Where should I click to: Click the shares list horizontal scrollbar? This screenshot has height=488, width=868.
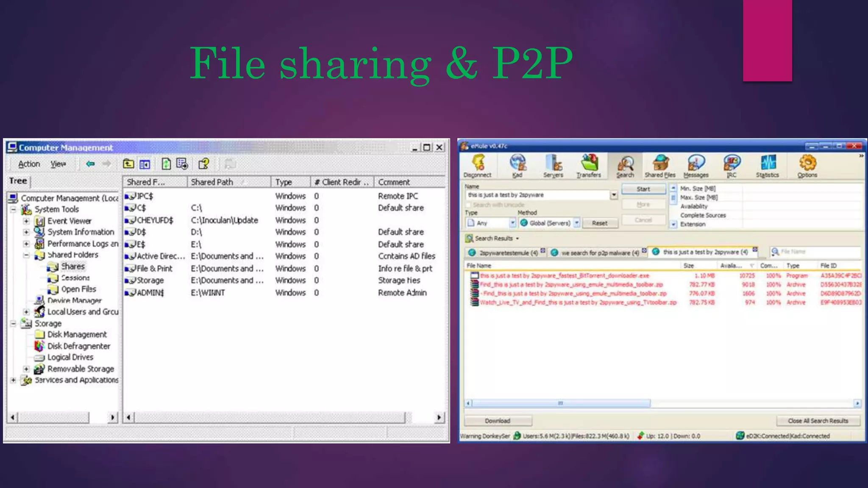point(283,418)
